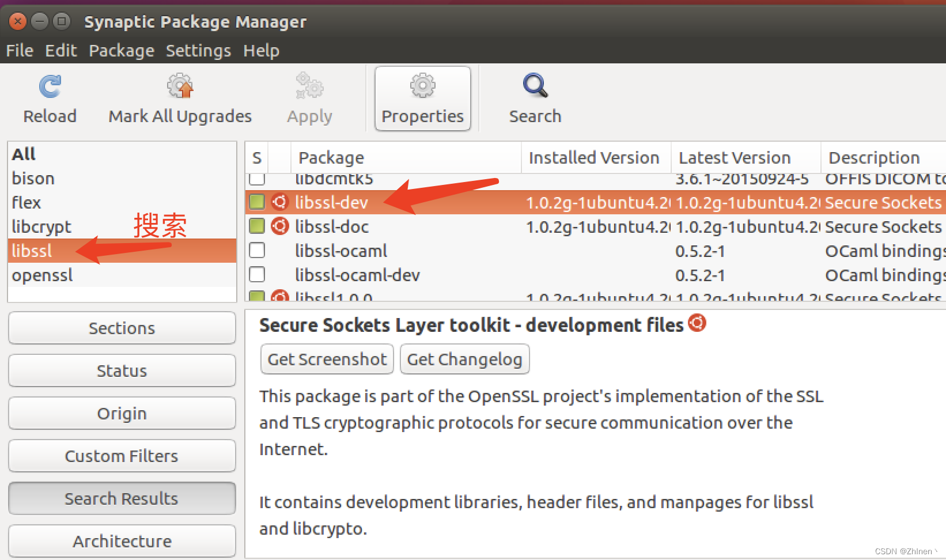This screenshot has width=946, height=560.
Task: Switch to the Architecture filter
Action: [x=122, y=541]
